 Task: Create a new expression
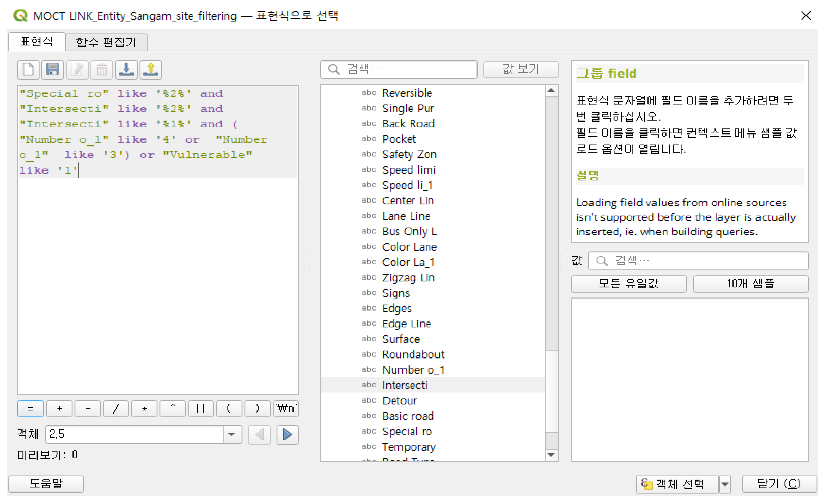click(x=28, y=70)
